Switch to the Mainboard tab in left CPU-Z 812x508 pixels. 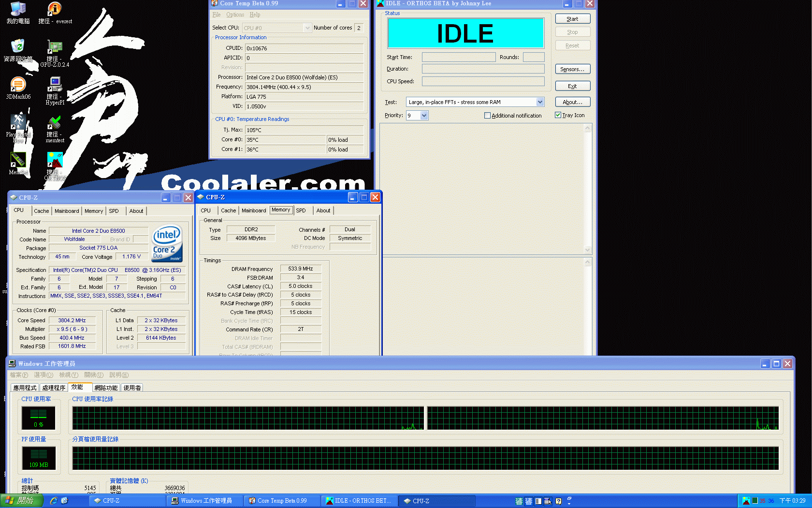[67, 211]
